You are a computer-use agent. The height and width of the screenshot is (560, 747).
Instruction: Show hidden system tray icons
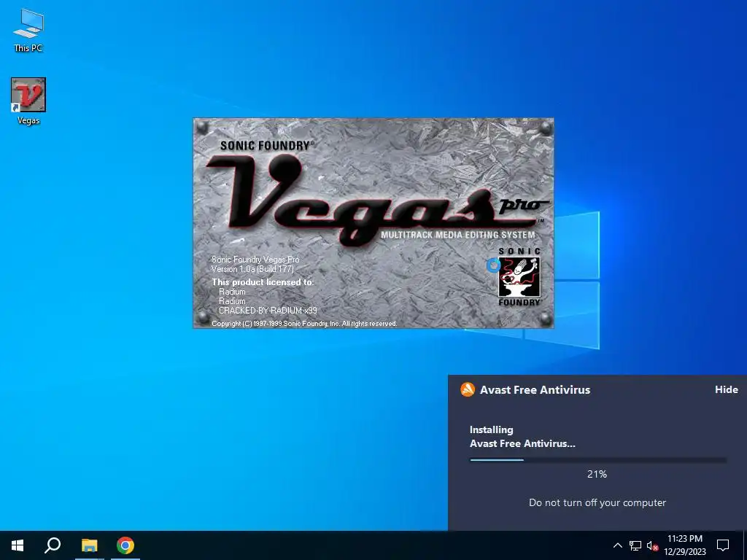[x=617, y=545]
